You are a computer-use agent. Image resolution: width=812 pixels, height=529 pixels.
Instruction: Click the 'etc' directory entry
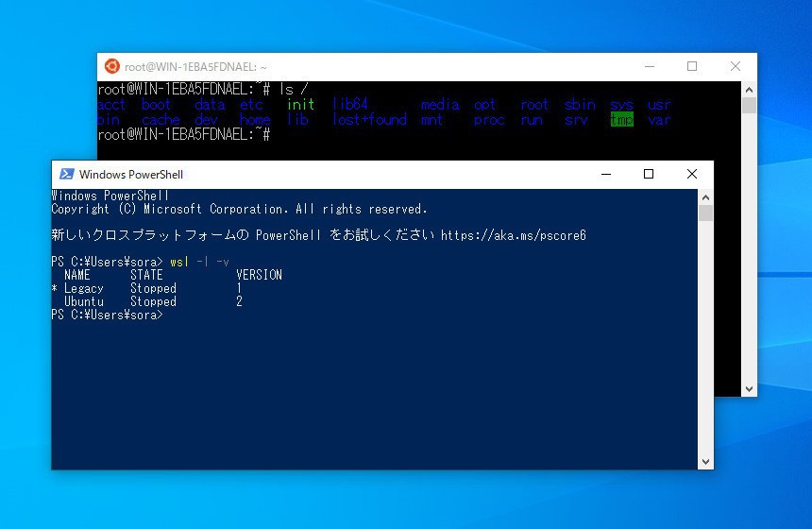[x=251, y=104]
